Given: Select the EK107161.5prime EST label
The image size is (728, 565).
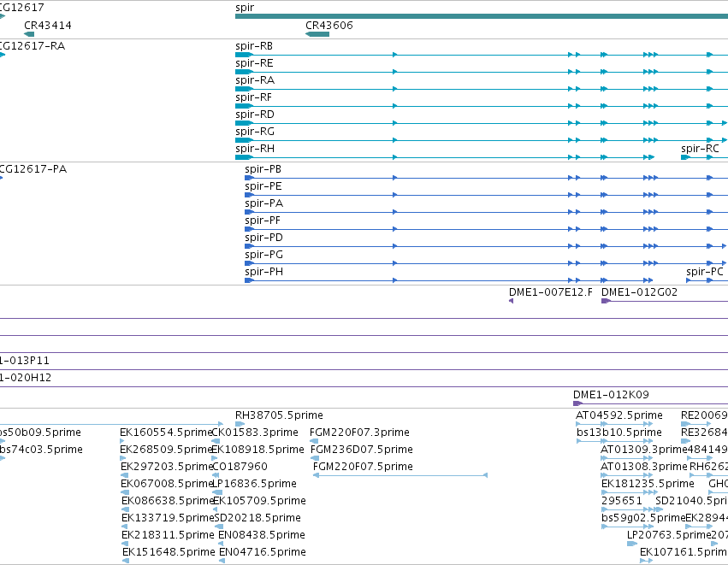Looking at the screenshot, I should tap(684, 552).
